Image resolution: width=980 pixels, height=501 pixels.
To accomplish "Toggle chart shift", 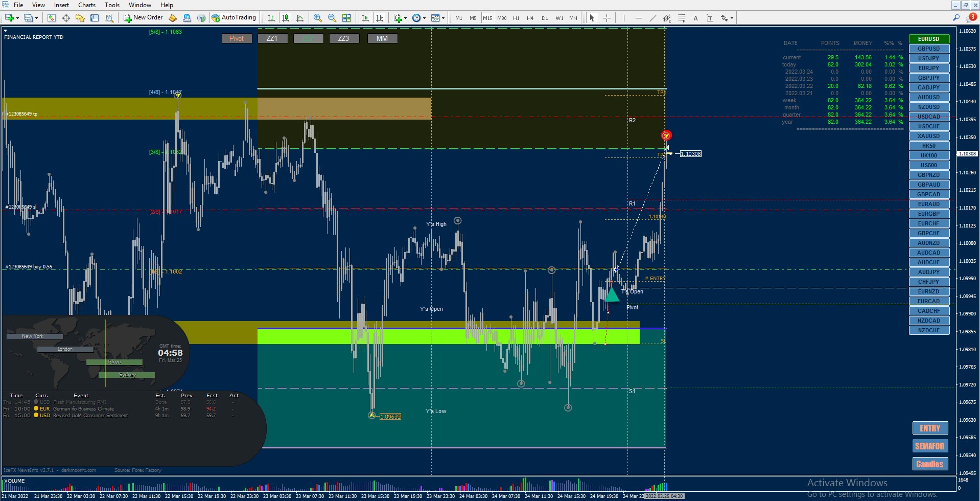I will [x=380, y=18].
